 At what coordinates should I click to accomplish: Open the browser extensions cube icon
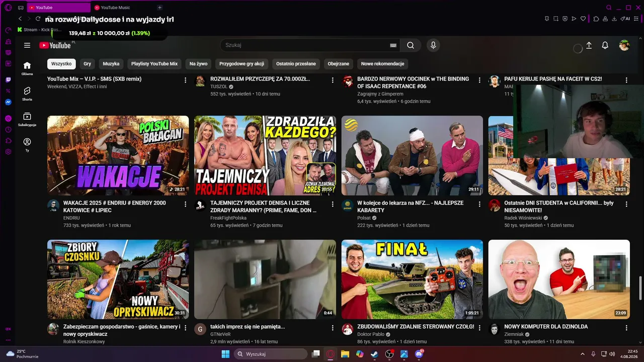coord(596,19)
